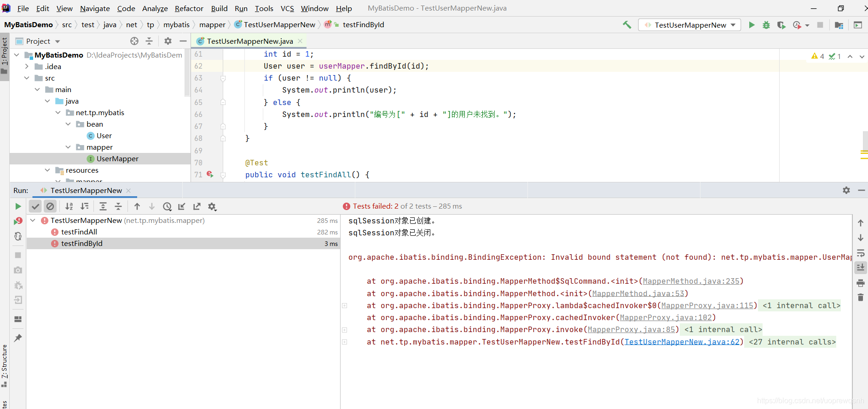Select UserMapper interface in tree
The width and height of the screenshot is (868, 409).
[117, 158]
